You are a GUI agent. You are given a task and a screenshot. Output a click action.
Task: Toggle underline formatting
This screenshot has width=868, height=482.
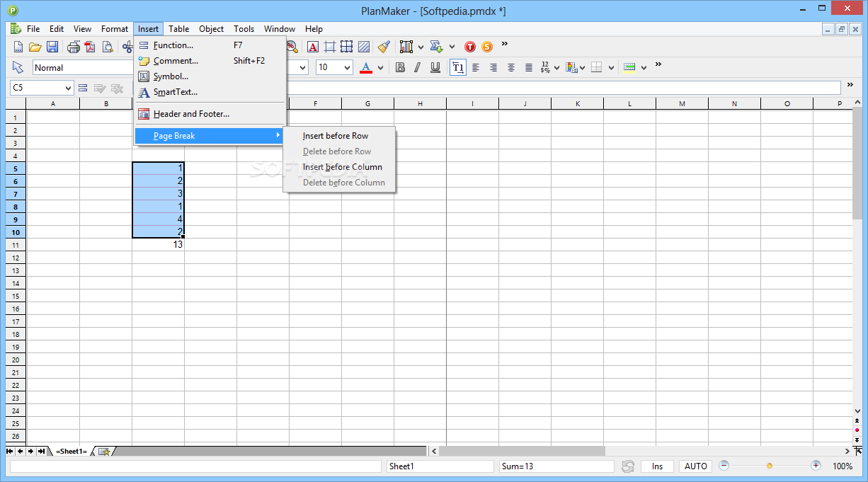435,67
